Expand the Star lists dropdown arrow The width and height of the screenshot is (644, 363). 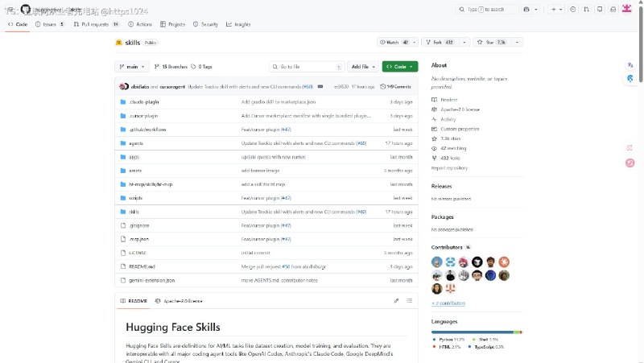[517, 42]
